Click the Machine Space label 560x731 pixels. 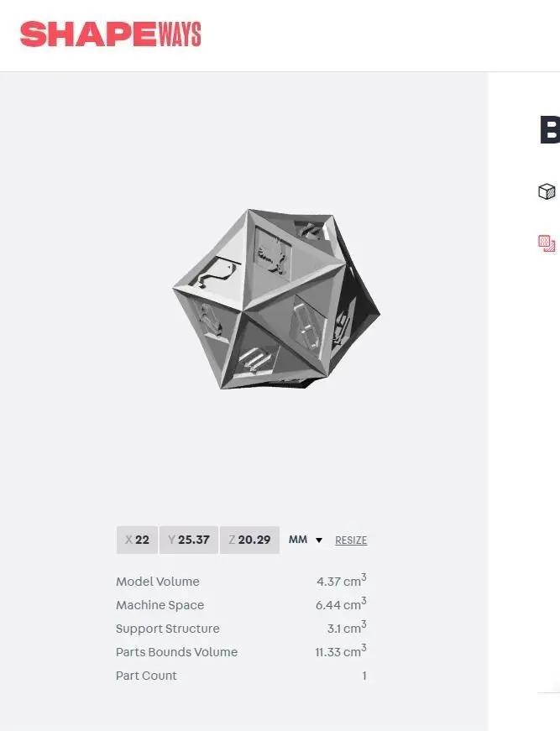pos(160,605)
